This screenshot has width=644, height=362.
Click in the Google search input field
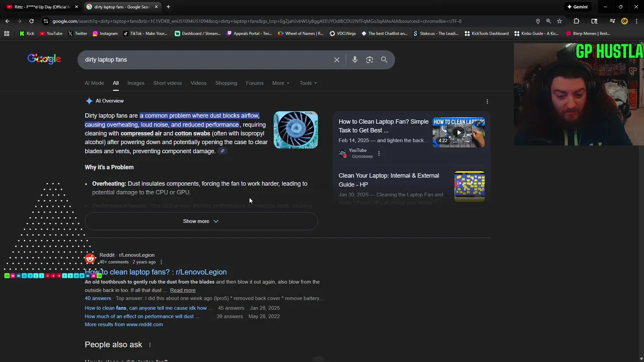pyautogui.click(x=206, y=60)
